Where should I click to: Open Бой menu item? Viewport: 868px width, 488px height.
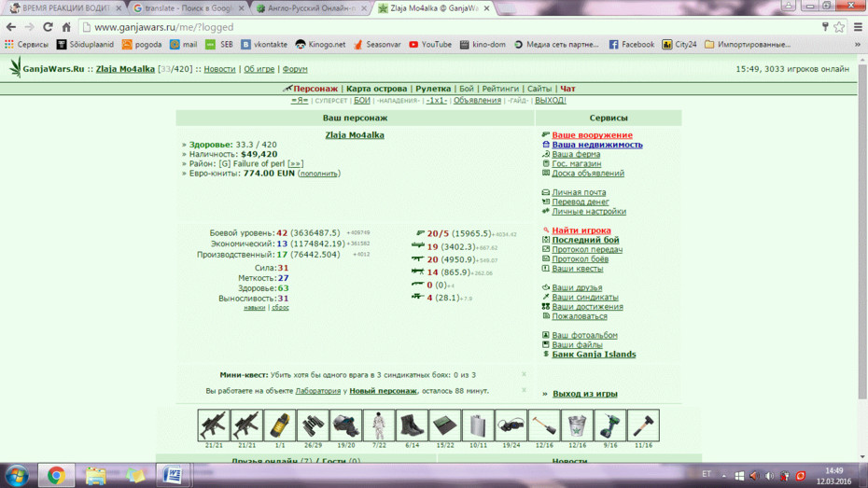466,89
